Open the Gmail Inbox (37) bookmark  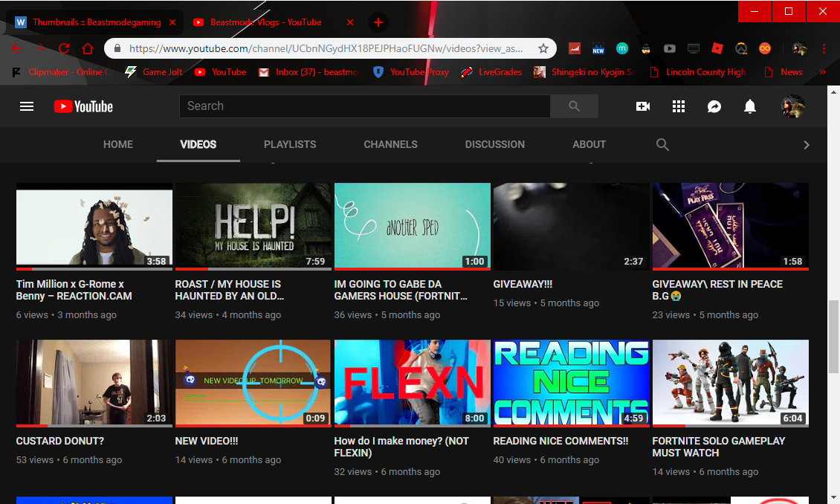point(308,72)
